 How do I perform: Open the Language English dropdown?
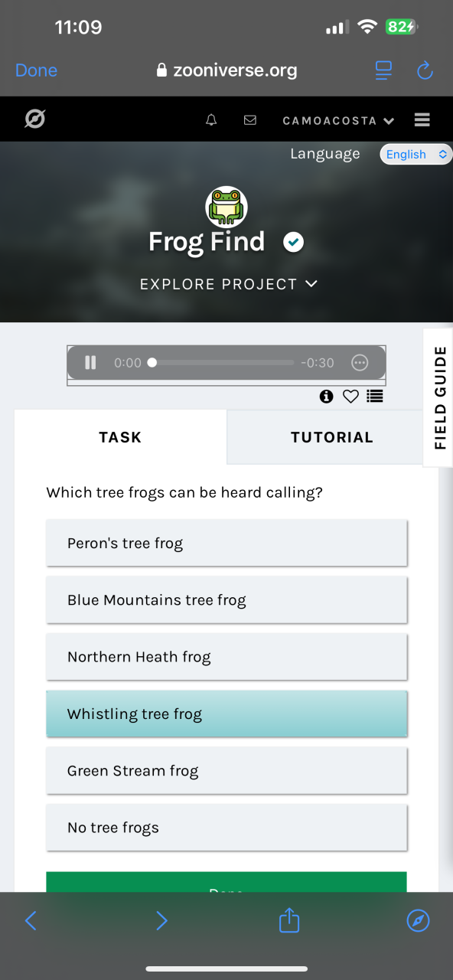(x=416, y=154)
